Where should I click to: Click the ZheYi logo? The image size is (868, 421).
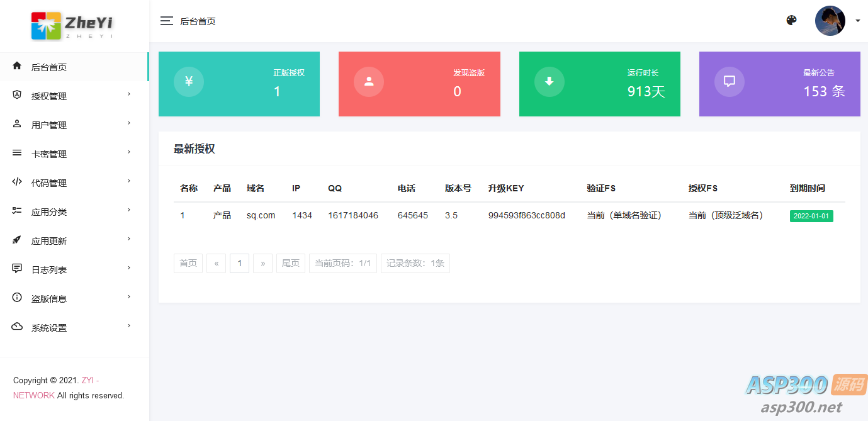tap(72, 26)
